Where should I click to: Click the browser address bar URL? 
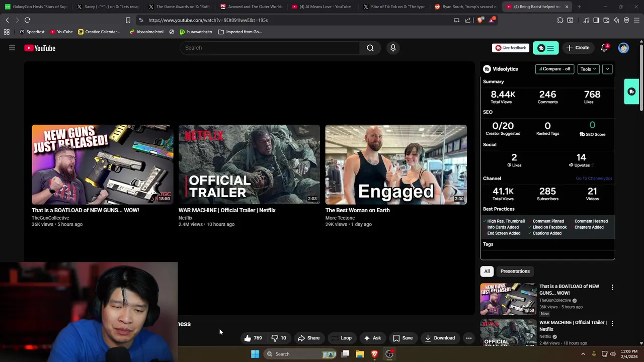pos(208,20)
